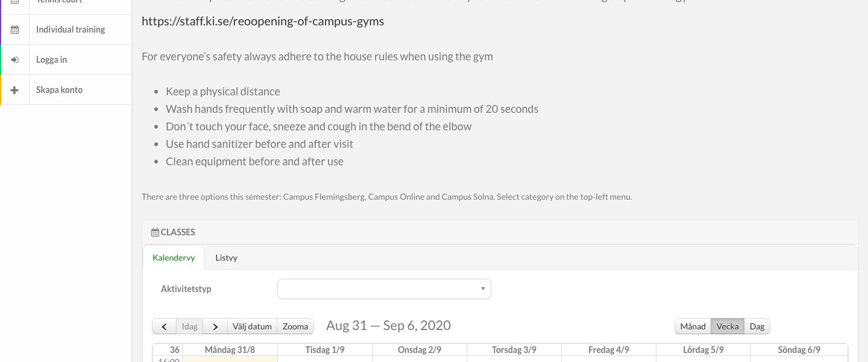Viewport: 868px width, 362px height.
Task: Click the sign-in arrow icon beside Logga in
Action: 15,60
